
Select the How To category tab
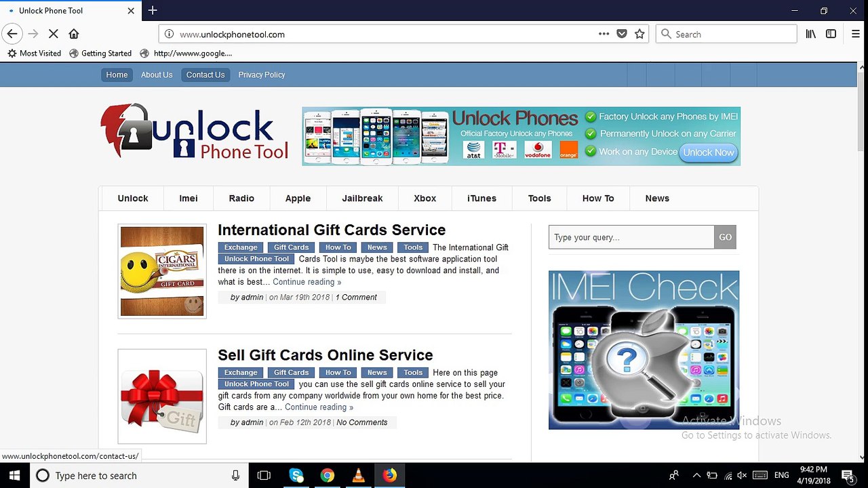[x=598, y=198]
